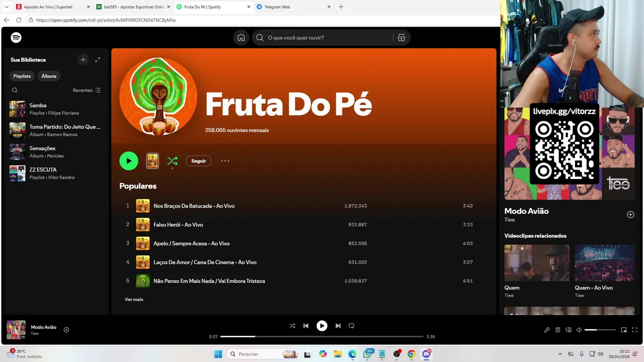Reload the Spotify page
The image size is (644, 362).
point(19,20)
